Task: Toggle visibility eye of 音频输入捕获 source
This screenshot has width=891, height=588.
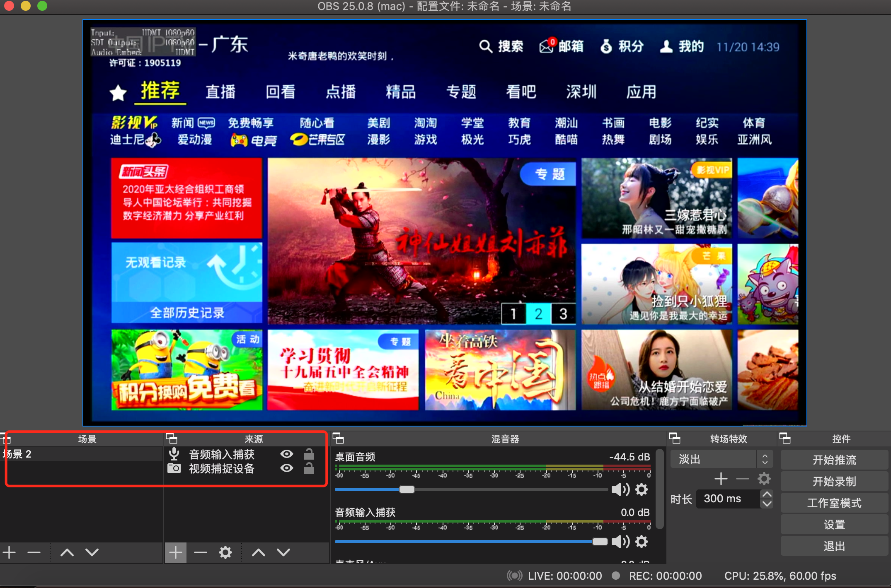Action: [287, 454]
